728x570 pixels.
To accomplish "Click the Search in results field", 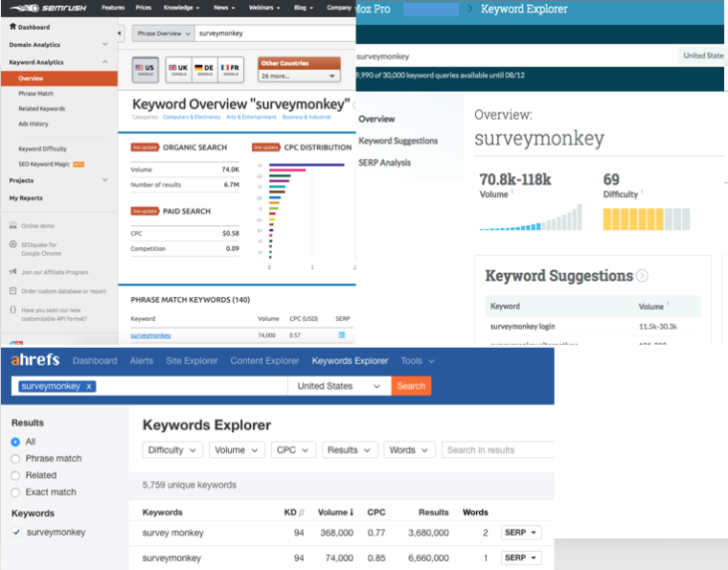I will tap(498, 450).
